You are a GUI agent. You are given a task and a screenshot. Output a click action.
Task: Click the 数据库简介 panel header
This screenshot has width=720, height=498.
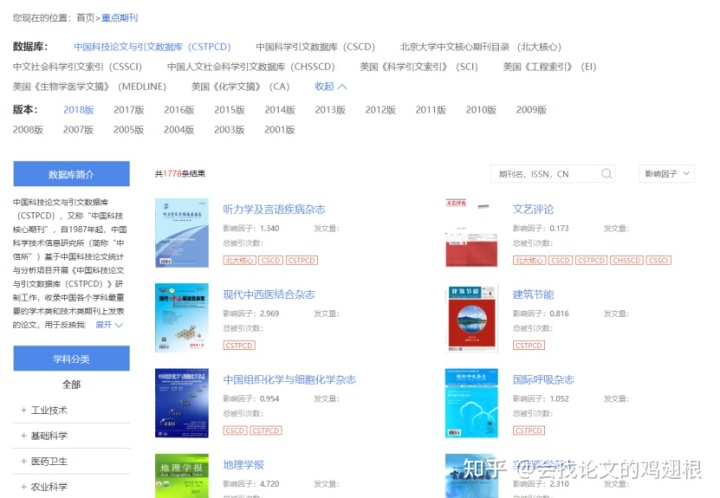(x=71, y=174)
